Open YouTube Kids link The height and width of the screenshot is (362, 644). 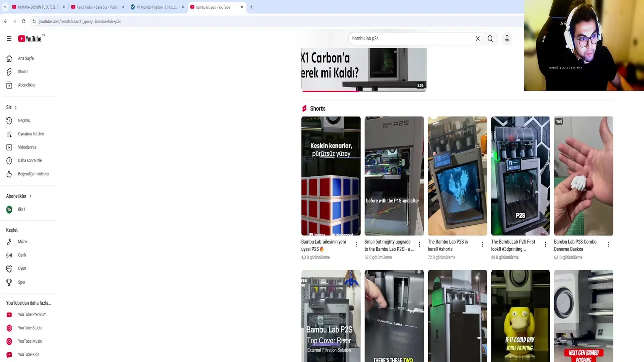pos(28,355)
